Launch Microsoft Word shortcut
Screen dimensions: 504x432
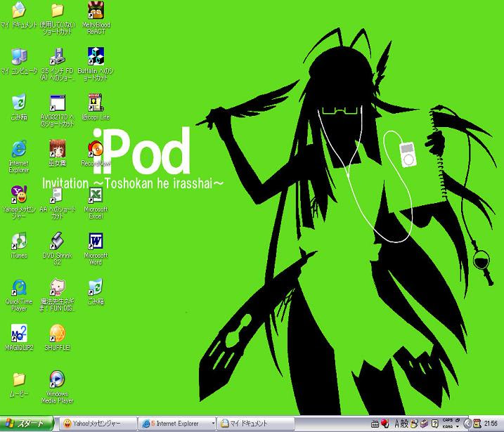[96, 241]
